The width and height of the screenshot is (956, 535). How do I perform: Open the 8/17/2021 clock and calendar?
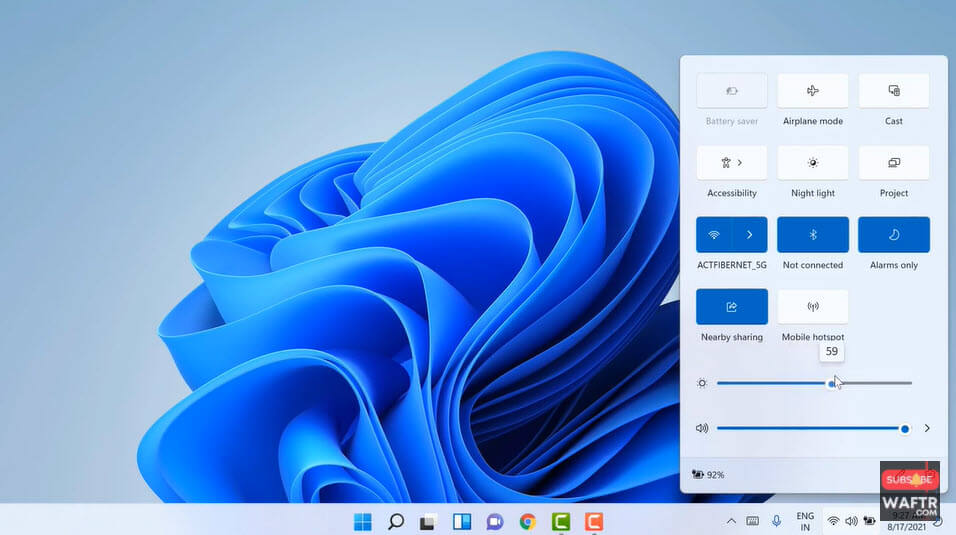(x=907, y=522)
